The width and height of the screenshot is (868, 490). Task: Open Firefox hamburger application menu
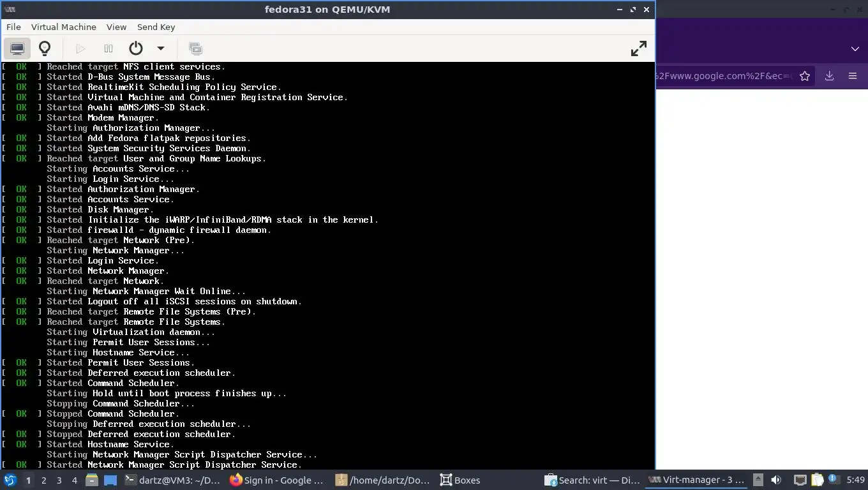[x=853, y=76]
